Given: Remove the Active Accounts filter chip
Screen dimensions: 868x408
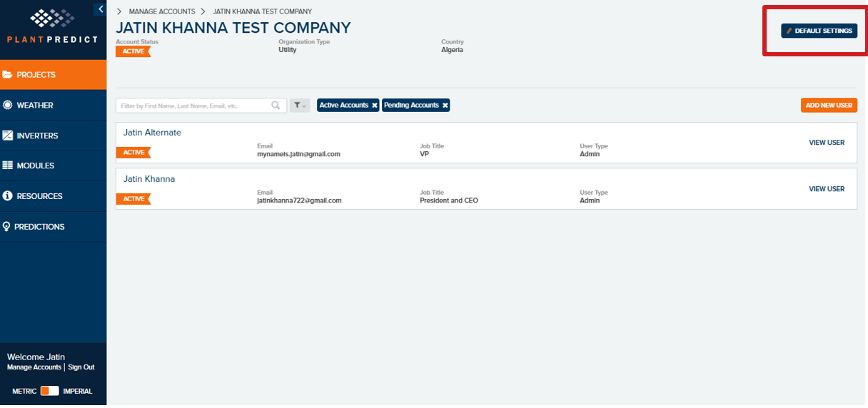Looking at the screenshot, I should [x=374, y=106].
